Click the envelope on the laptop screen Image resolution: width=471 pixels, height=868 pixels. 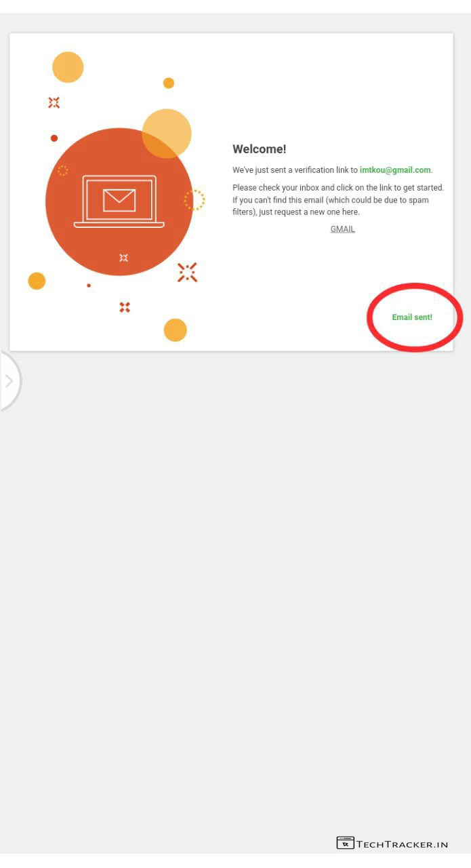[119, 200]
